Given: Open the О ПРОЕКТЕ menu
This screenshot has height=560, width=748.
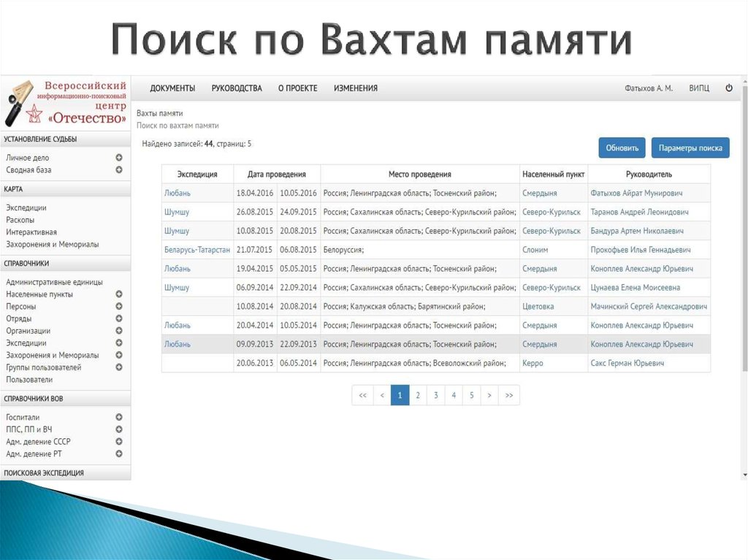Looking at the screenshot, I should point(297,88).
